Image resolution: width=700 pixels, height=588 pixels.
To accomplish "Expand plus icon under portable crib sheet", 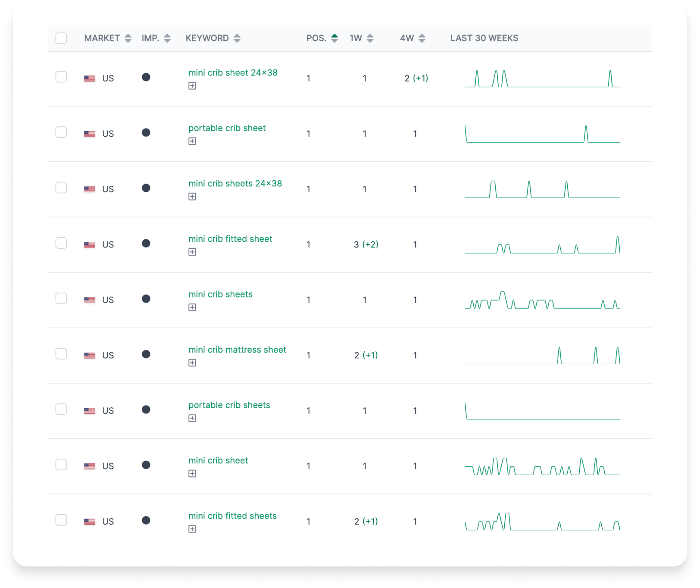I will (x=192, y=141).
